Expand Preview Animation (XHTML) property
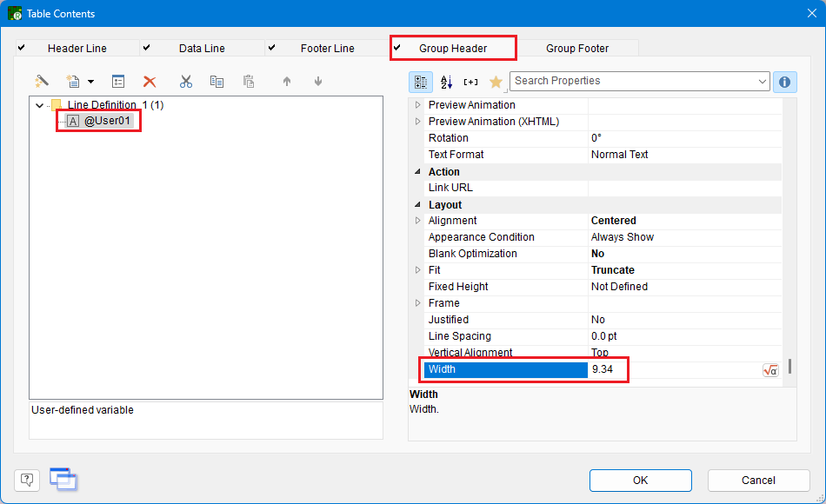Viewport: 826px width, 504px height. tap(417, 121)
